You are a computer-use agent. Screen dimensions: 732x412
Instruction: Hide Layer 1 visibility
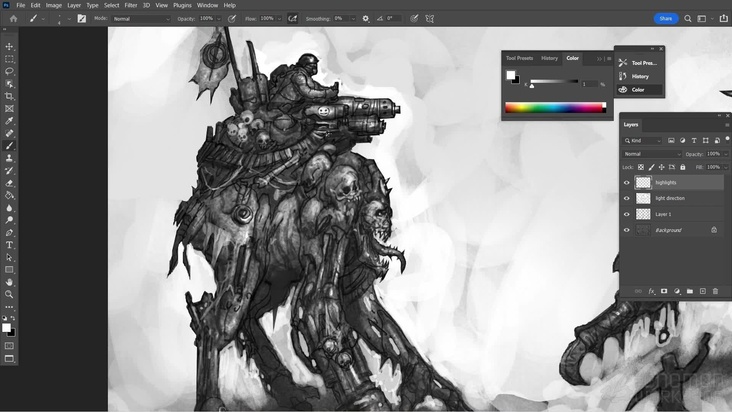click(626, 214)
